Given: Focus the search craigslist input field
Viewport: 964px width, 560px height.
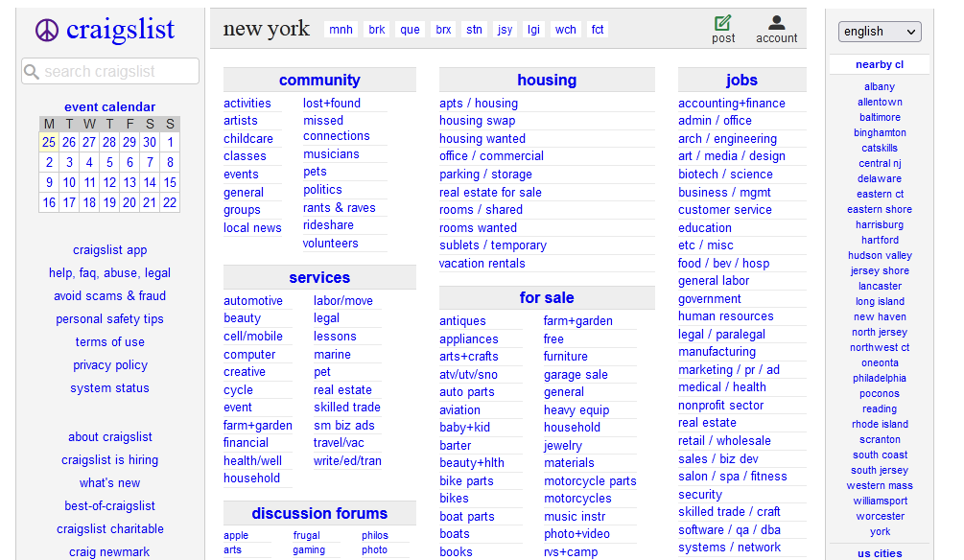Looking at the screenshot, I should [110, 71].
